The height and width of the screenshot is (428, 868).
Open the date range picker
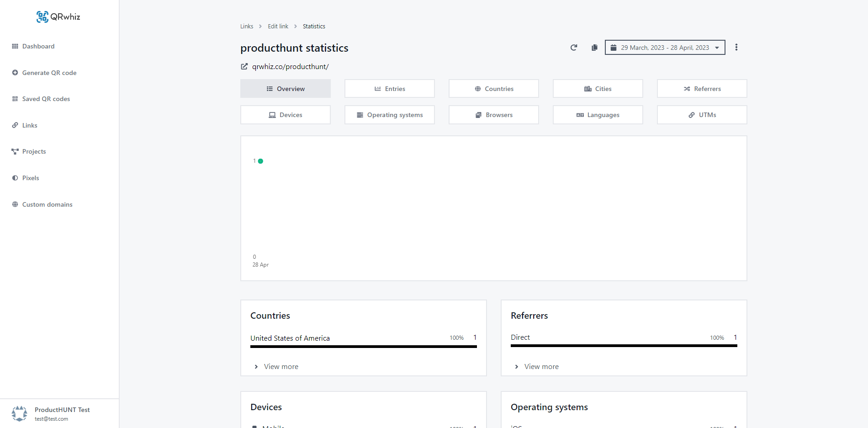pyautogui.click(x=665, y=48)
